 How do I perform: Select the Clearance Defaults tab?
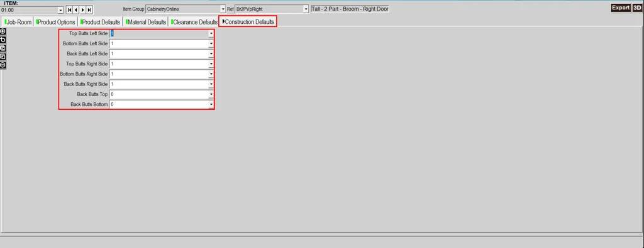pyautogui.click(x=194, y=22)
